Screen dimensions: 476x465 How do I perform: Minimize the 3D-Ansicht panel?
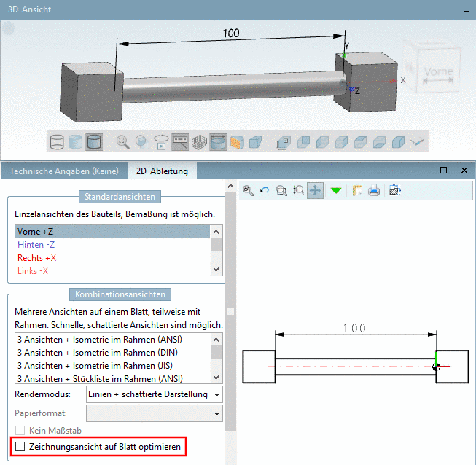pyautogui.click(x=466, y=11)
